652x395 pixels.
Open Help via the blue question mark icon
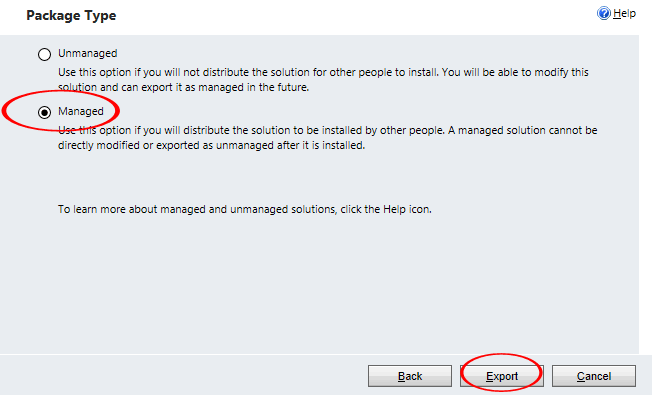point(603,13)
